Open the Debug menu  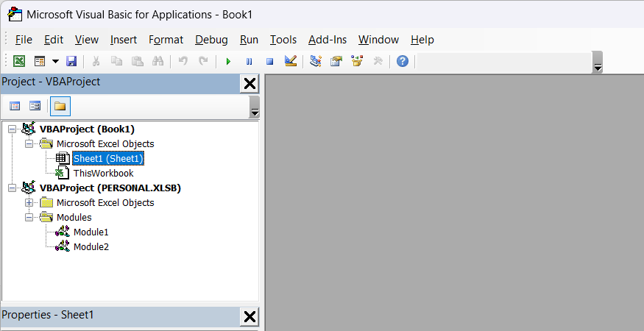coord(211,40)
